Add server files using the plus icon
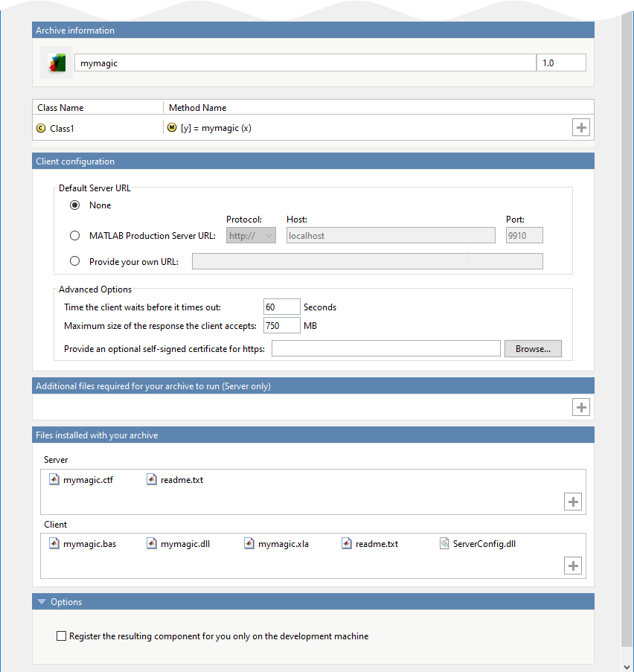Viewport: 634px width, 672px height. pos(572,502)
